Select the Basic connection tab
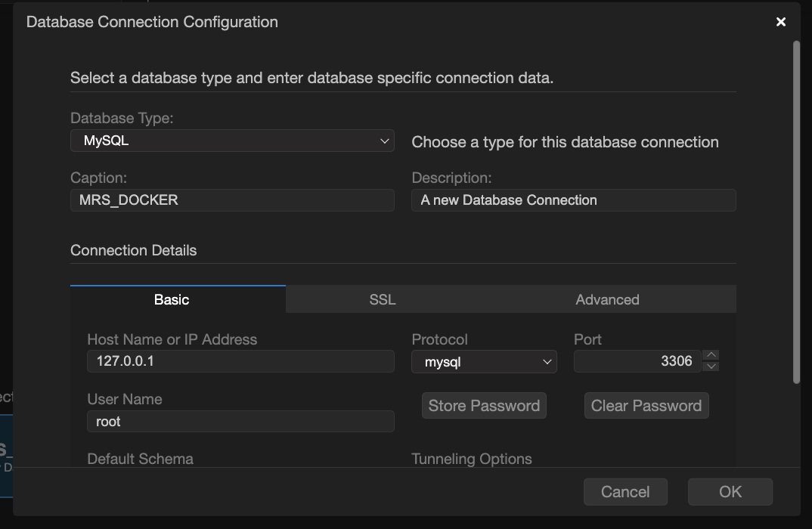This screenshot has height=529, width=812. 172,299
